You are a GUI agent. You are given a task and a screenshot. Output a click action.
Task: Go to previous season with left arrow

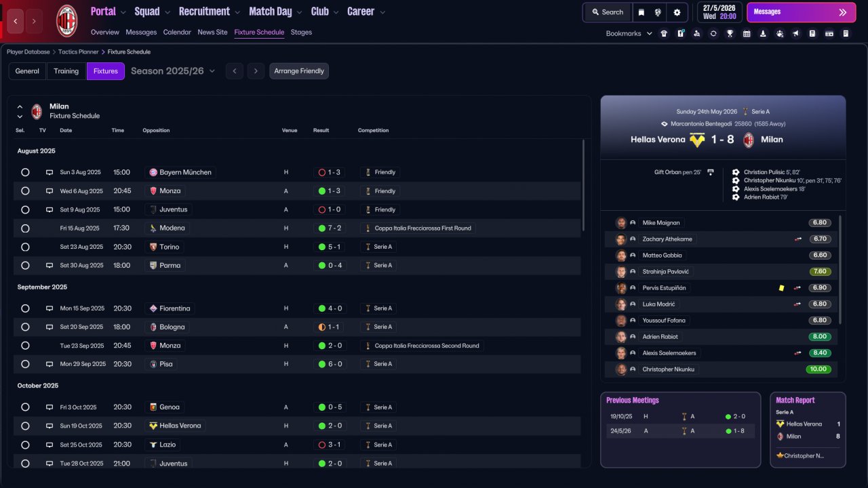(x=235, y=71)
